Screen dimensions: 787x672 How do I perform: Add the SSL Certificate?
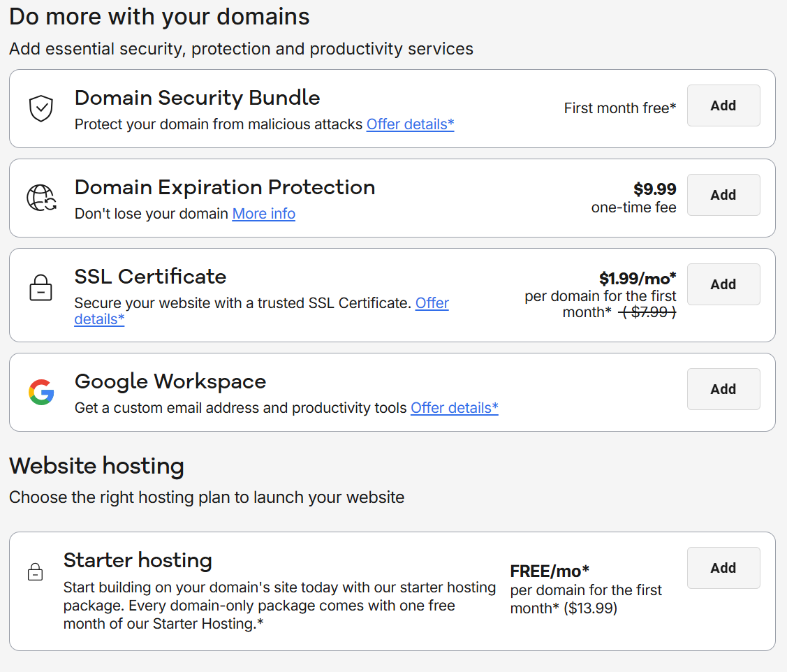(x=723, y=284)
